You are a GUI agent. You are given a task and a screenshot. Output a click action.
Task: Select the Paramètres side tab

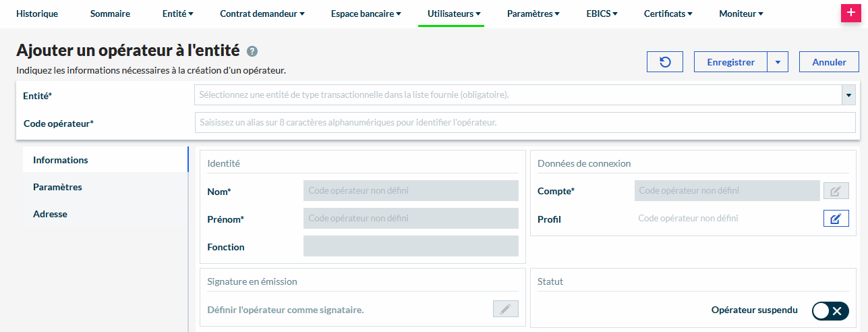coord(57,187)
